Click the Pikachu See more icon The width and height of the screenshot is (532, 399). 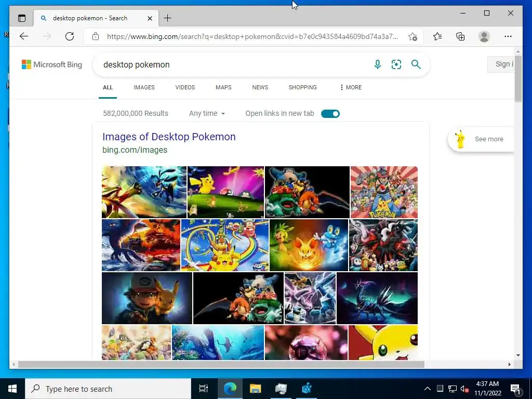(x=460, y=139)
